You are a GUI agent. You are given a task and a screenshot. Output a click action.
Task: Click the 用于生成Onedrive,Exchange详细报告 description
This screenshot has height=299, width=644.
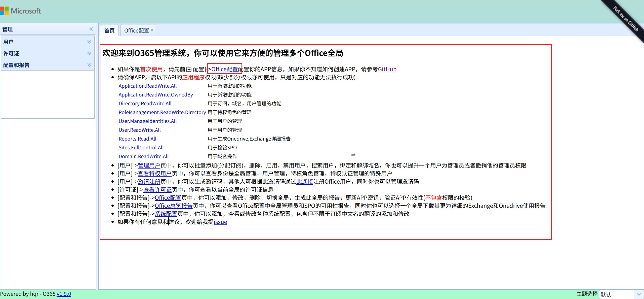point(249,139)
